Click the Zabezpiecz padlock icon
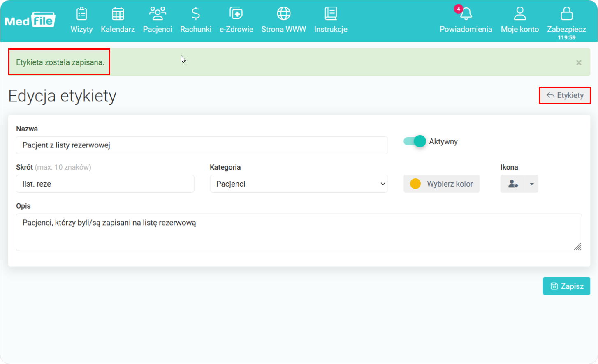This screenshot has height=364, width=598. (566, 14)
